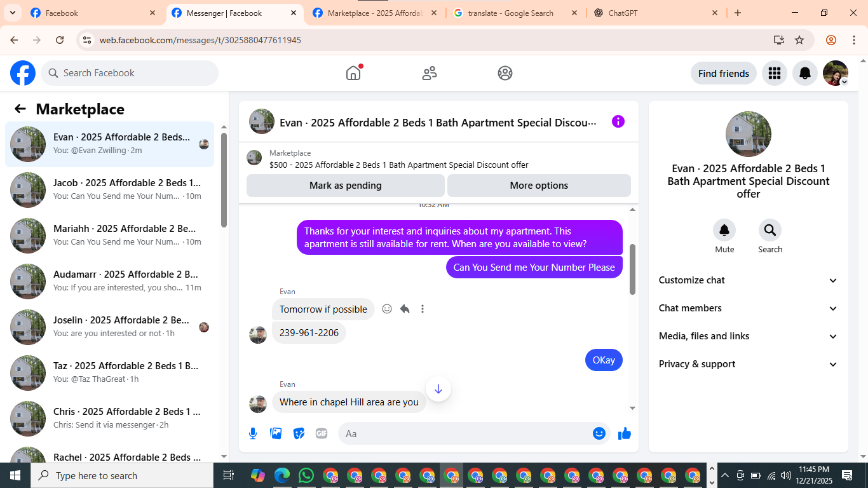868x488 pixels.
Task: View site information icon in address bar
Action: click(88, 40)
